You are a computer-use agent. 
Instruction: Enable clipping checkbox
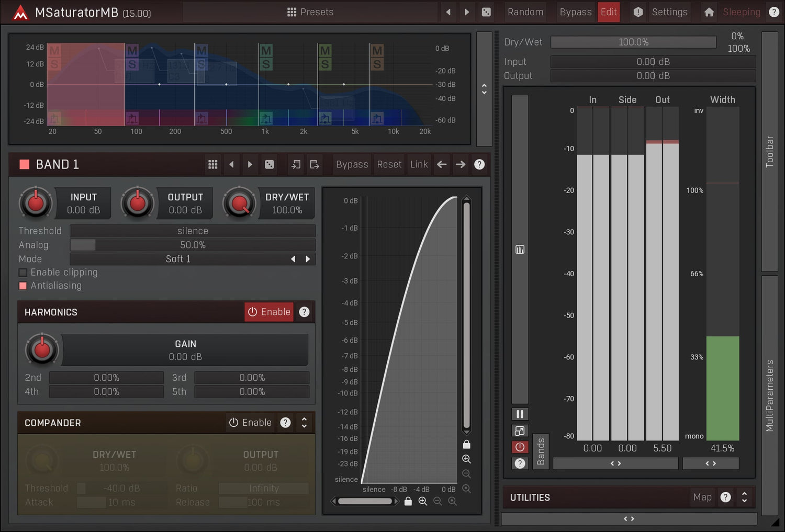[x=23, y=273]
